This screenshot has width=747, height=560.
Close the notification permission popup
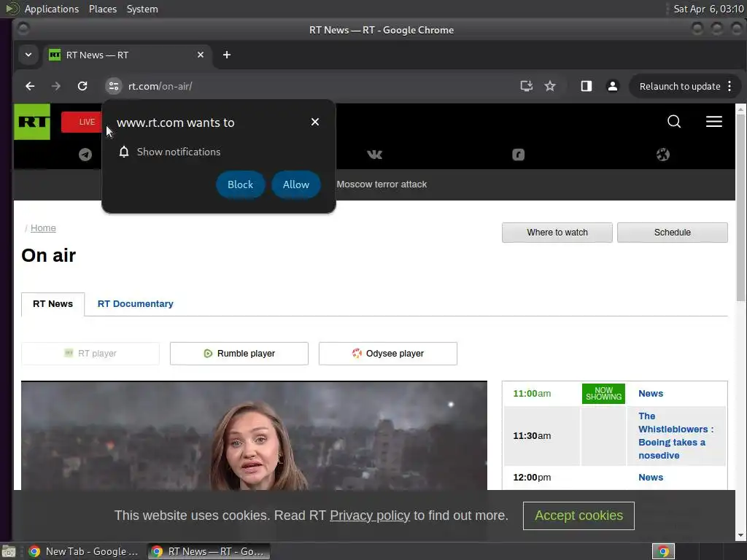click(315, 122)
